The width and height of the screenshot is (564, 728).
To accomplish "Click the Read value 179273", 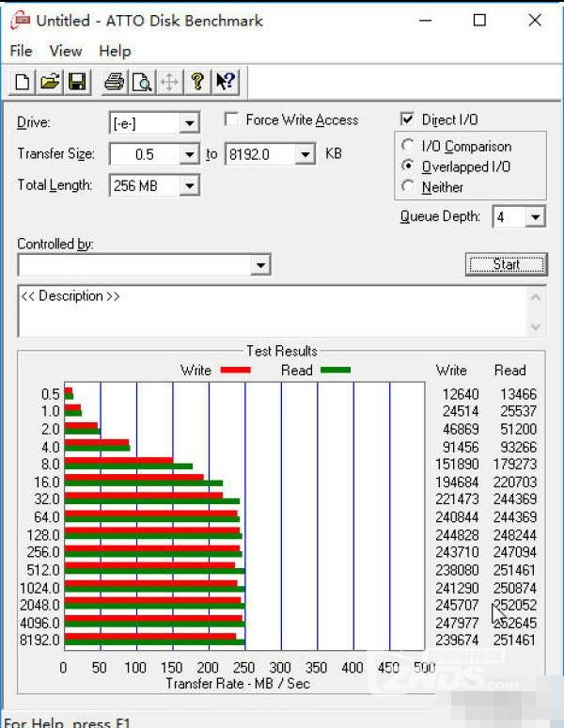I will [515, 464].
